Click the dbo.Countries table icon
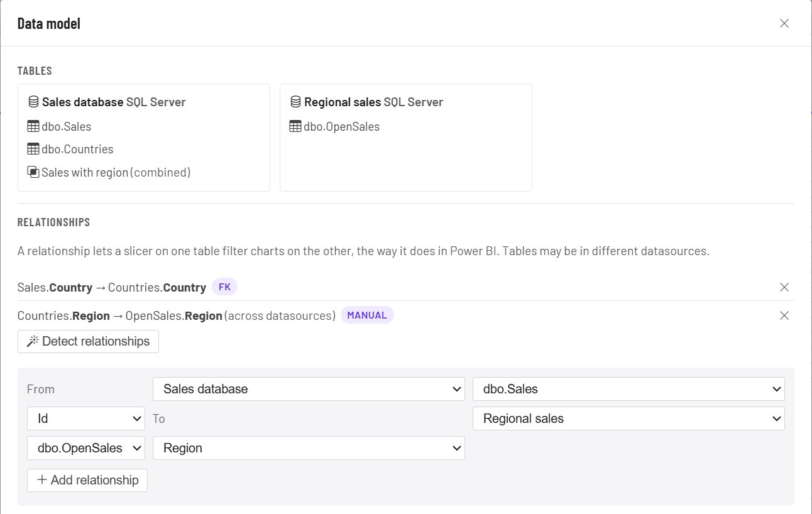This screenshot has height=514, width=812. click(33, 149)
